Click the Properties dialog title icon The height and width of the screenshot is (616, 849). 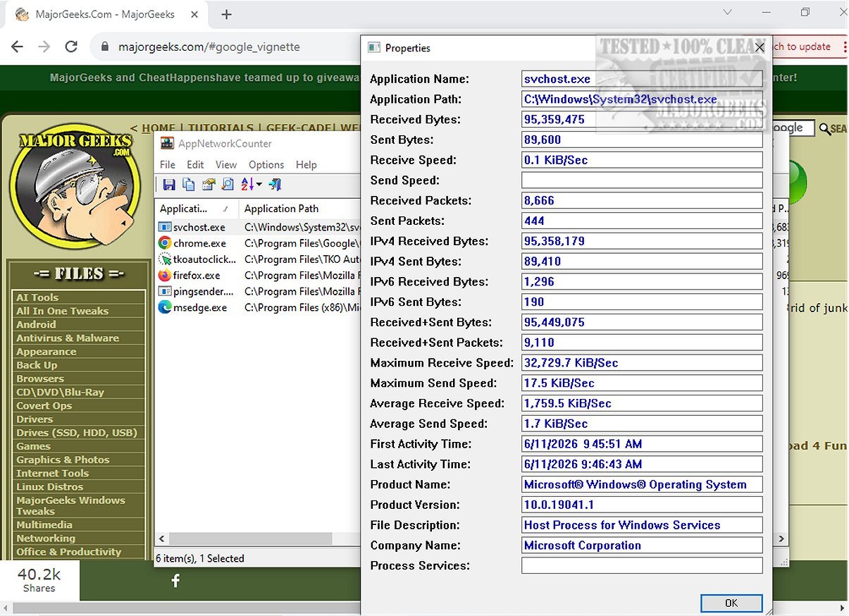[374, 48]
